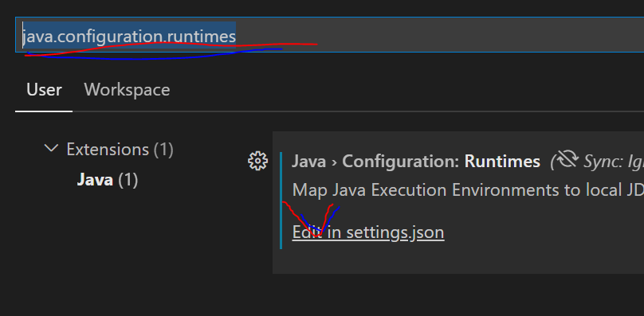Screen dimensions: 644x316
Task: Click the Map Java Execution Environments description
Action: click(468, 190)
